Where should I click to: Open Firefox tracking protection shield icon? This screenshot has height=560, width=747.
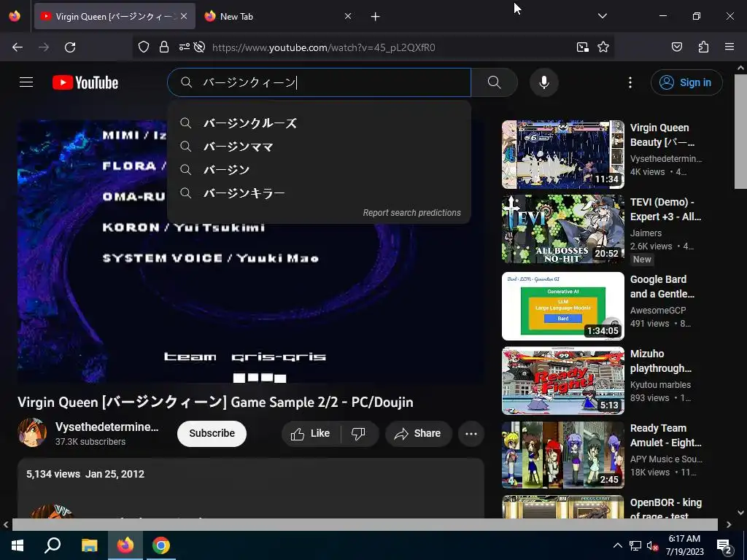coord(144,47)
